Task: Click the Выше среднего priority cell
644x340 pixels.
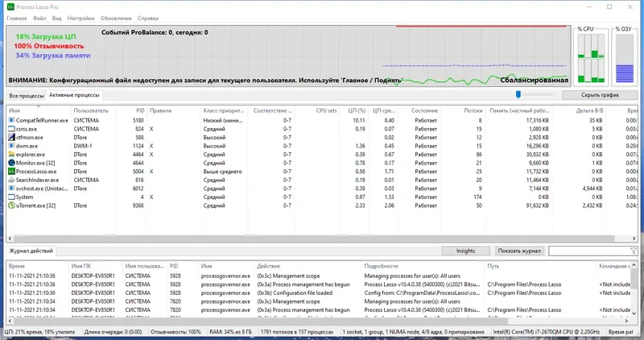Action: click(x=223, y=172)
